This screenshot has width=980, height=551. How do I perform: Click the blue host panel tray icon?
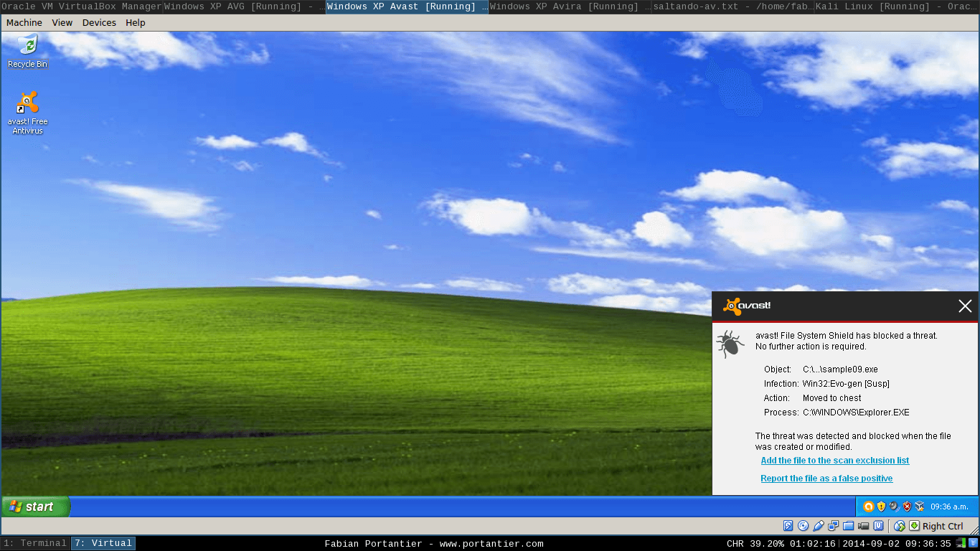click(x=973, y=543)
